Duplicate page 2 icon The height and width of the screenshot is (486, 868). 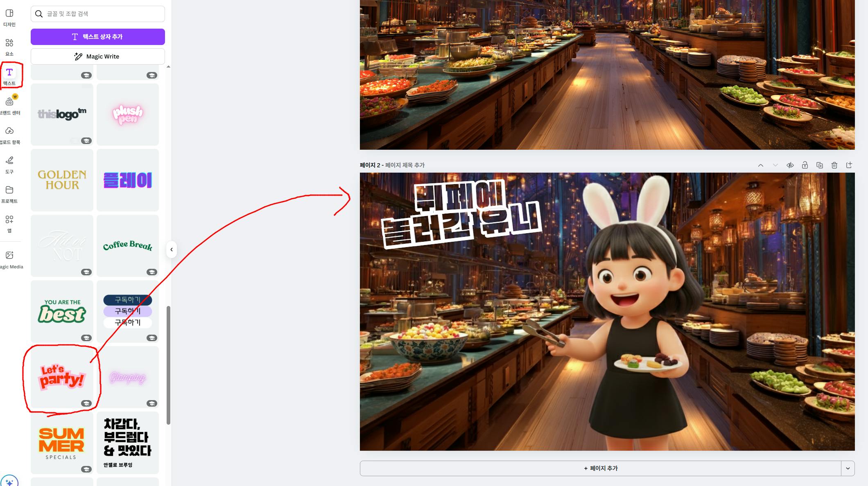coord(820,165)
